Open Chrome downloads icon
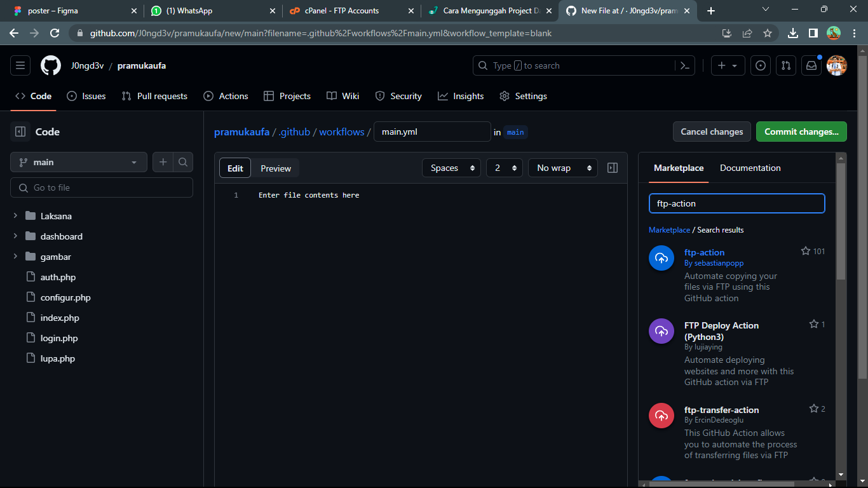The height and width of the screenshot is (488, 868). (793, 33)
